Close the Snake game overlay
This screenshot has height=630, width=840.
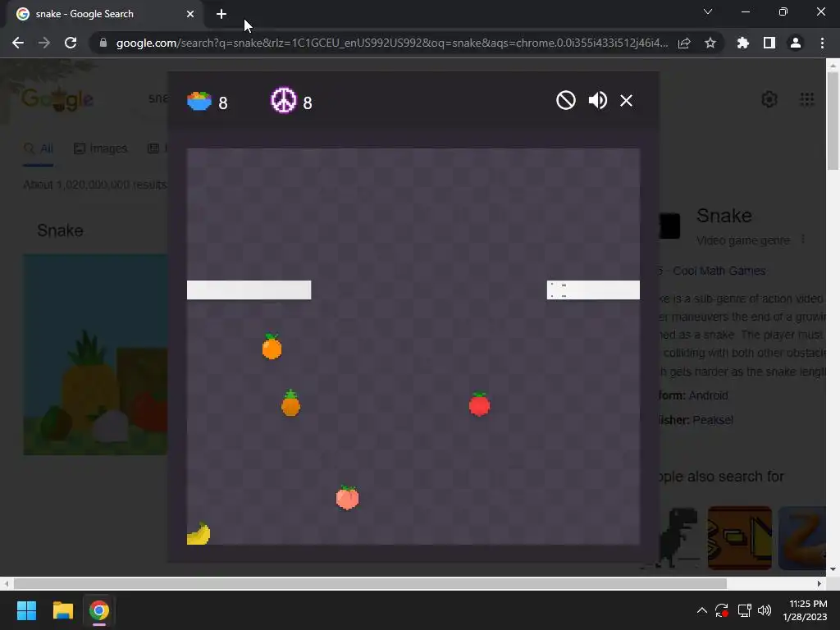click(626, 100)
